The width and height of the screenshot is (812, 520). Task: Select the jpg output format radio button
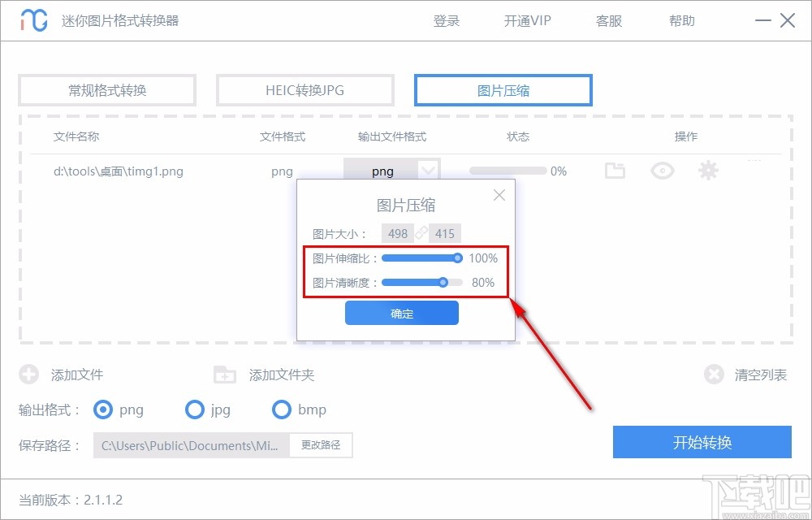click(195, 410)
